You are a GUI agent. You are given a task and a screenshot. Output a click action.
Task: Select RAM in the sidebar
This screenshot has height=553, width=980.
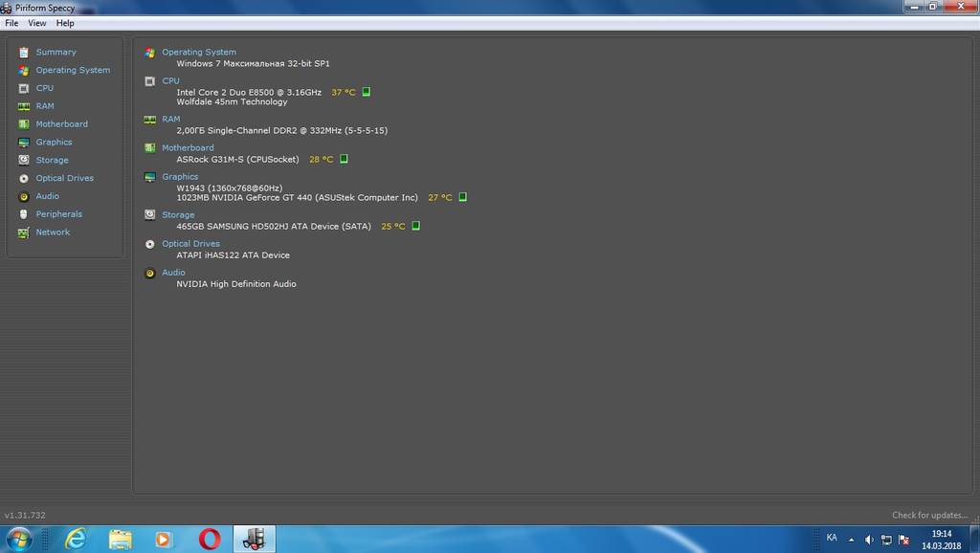(45, 106)
